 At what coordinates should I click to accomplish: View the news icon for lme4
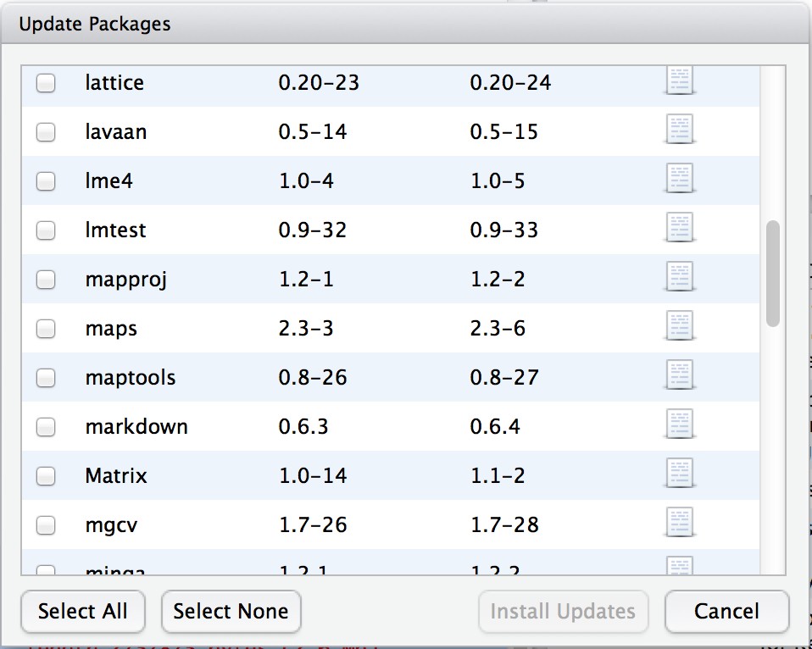(x=680, y=179)
